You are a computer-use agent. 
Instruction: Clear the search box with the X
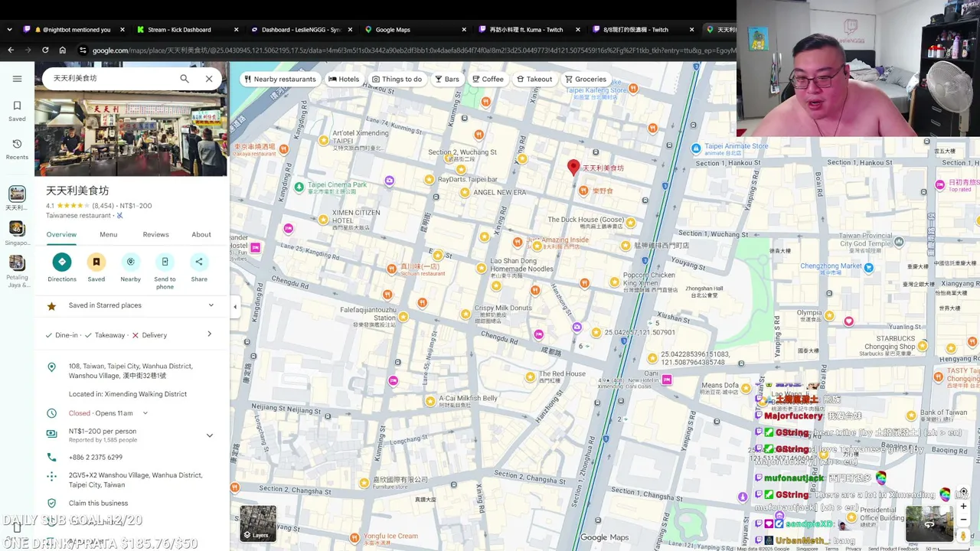[x=209, y=78]
